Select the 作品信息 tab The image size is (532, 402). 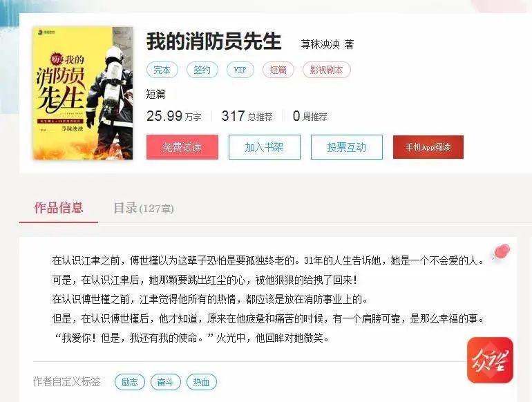click(59, 208)
